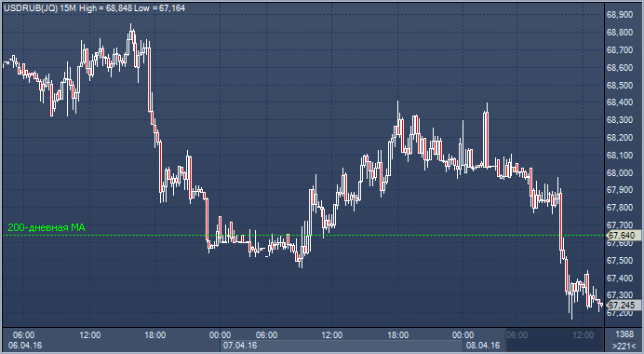Click the 68,100 price axis label

tap(620, 156)
